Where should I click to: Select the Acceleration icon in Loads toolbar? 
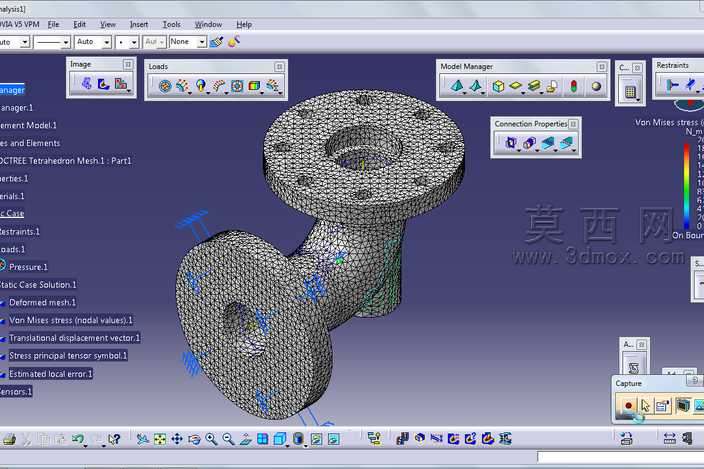200,86
